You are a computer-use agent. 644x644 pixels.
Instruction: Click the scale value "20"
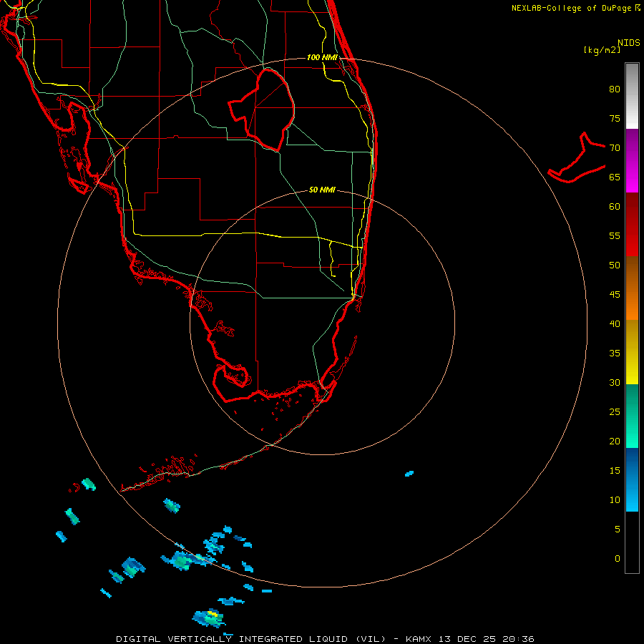pos(615,441)
